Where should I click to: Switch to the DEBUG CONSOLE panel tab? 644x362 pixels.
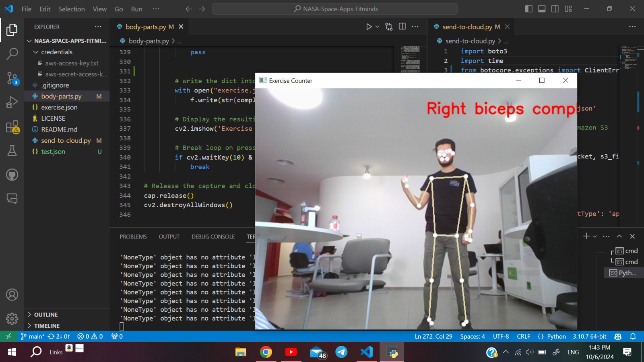pyautogui.click(x=213, y=237)
